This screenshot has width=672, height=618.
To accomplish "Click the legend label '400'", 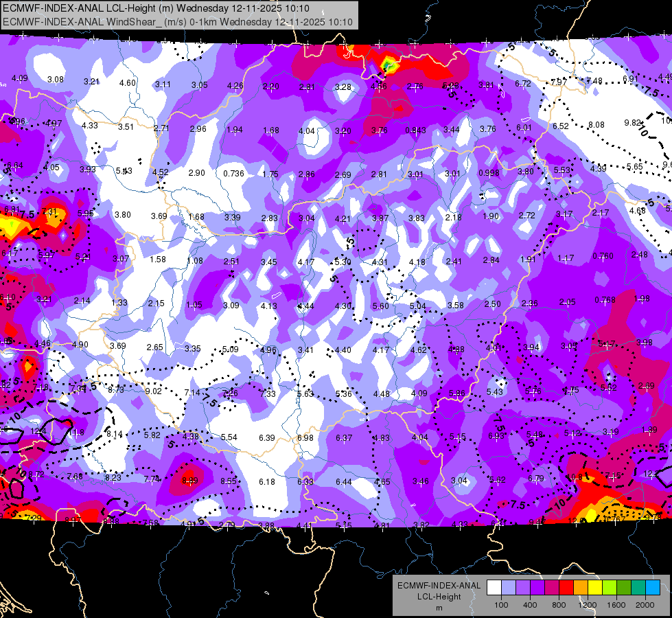I will pyautogui.click(x=530, y=605).
